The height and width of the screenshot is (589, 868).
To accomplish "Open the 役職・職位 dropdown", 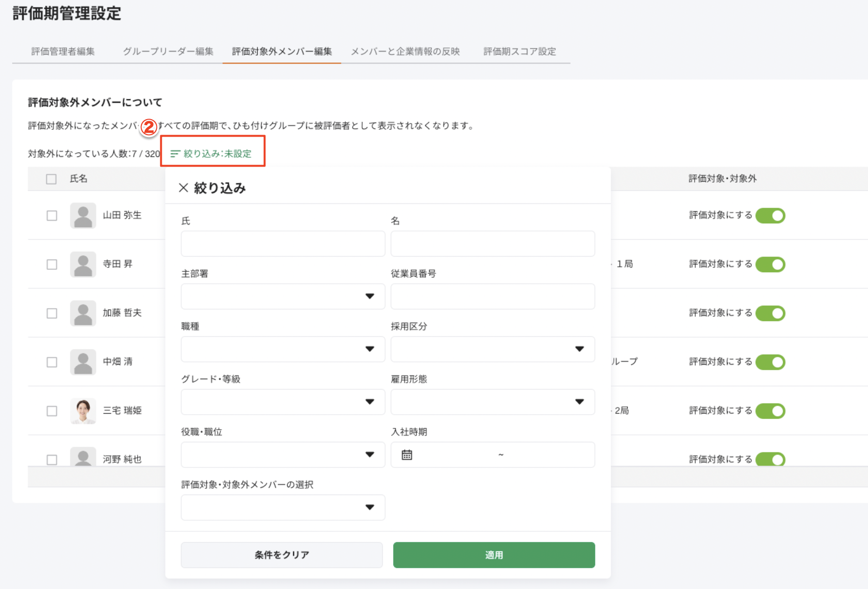I will pyautogui.click(x=283, y=455).
